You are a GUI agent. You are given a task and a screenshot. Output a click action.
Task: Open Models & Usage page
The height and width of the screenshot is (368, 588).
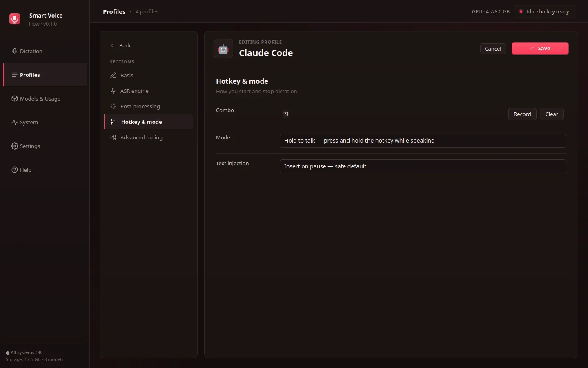pyautogui.click(x=45, y=99)
